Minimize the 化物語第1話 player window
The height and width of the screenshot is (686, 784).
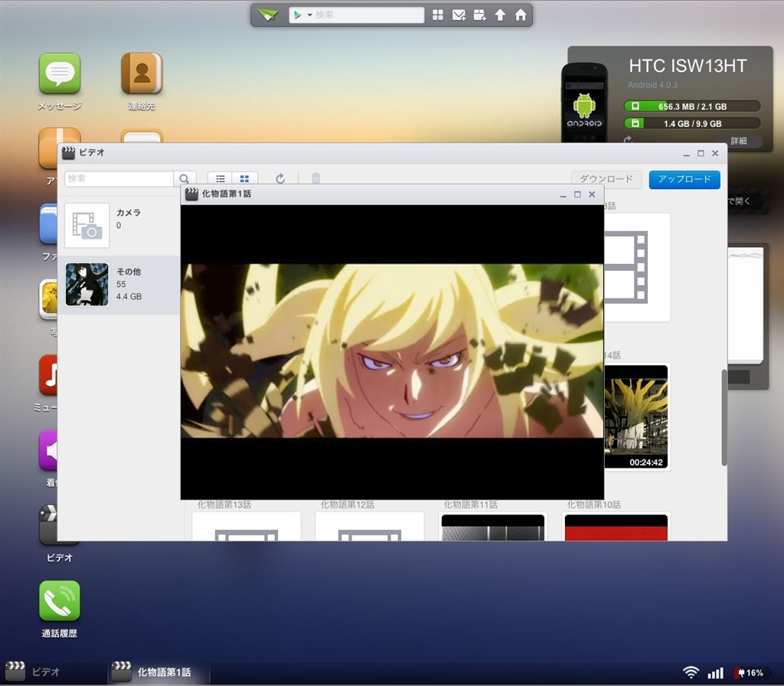[x=563, y=195]
